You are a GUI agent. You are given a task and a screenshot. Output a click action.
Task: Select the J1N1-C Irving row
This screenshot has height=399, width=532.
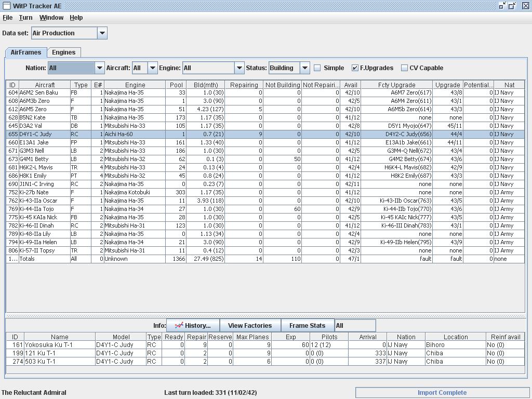pyautogui.click(x=265, y=184)
